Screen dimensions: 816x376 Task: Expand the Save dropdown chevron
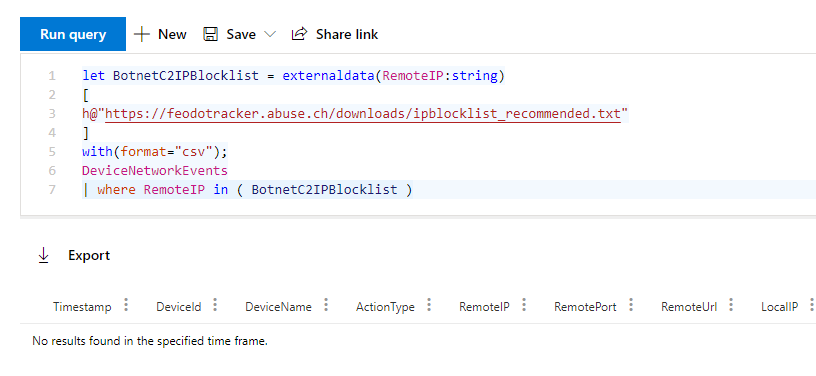[270, 34]
